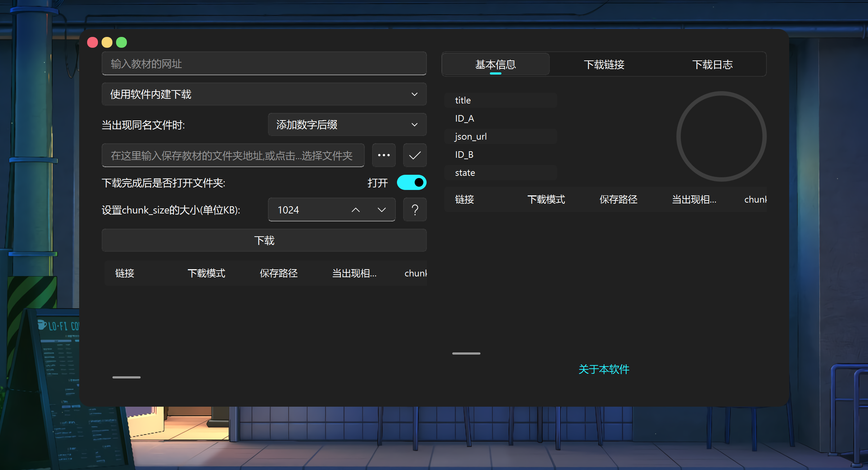Screen dimensions: 868x470
Task: Click the checkmark confirm path button
Action: (415, 155)
